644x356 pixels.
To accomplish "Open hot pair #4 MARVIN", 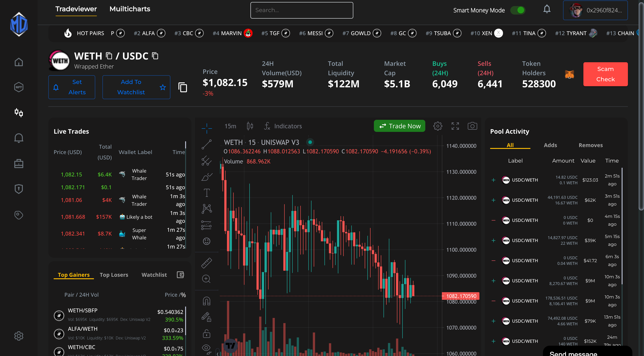I will (233, 33).
